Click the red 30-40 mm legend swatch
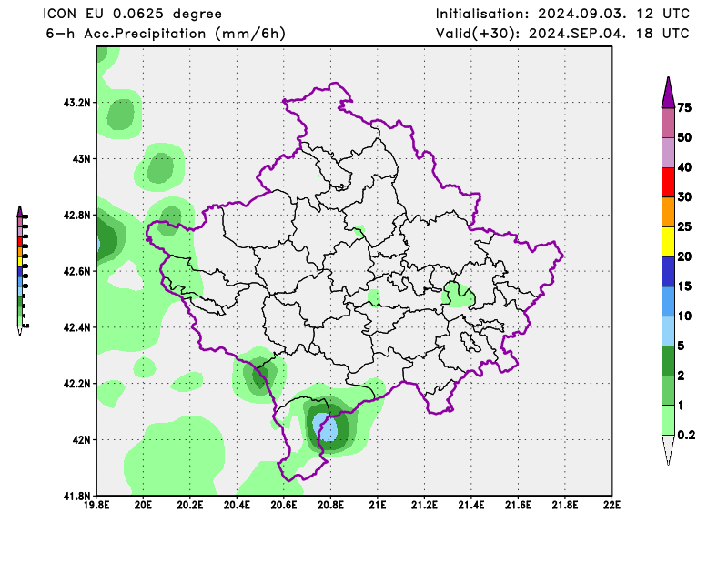The height and width of the screenshot is (562, 728). click(x=668, y=183)
